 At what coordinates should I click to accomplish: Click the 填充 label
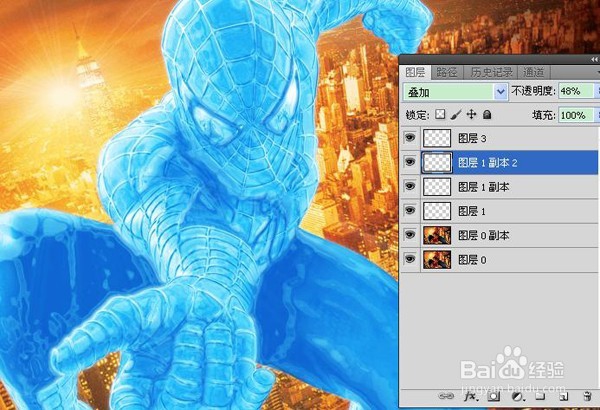pyautogui.click(x=543, y=115)
